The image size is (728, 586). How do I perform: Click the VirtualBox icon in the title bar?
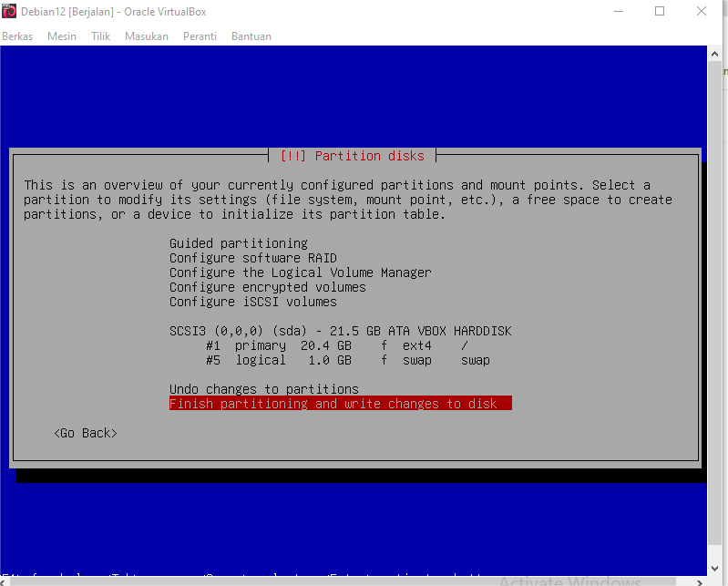(10, 12)
